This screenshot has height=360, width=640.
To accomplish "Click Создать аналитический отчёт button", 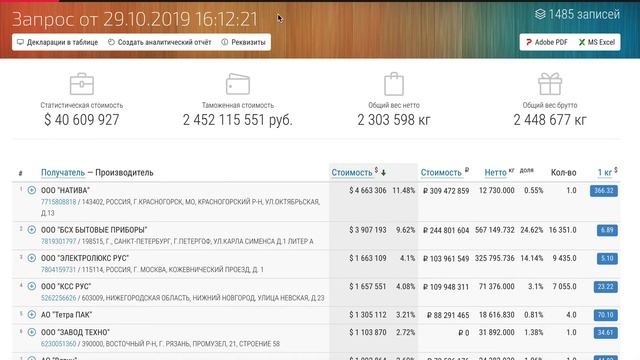I will (160, 42).
